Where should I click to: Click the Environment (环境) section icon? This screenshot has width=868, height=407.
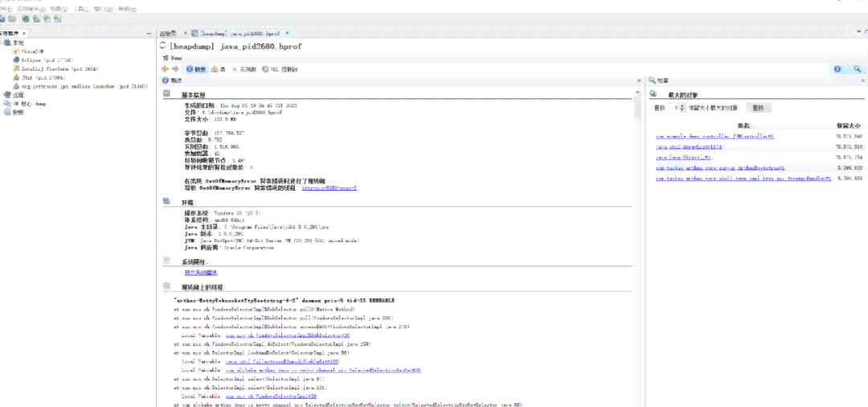point(166,202)
